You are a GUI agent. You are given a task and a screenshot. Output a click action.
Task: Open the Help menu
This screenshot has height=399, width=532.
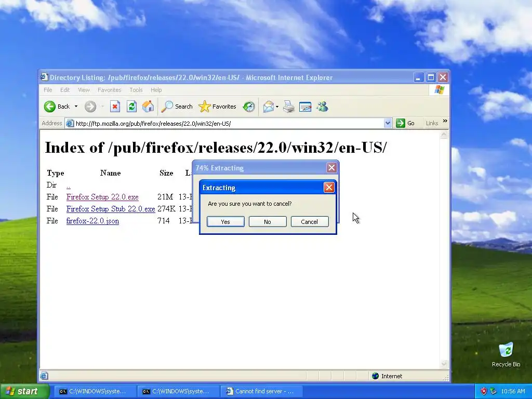tap(156, 90)
